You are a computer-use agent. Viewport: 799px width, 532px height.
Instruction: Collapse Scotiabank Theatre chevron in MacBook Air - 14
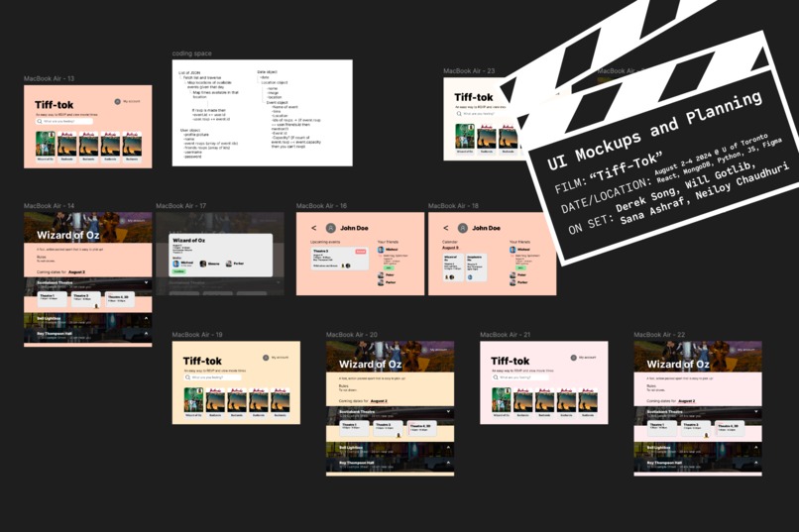tap(147, 282)
